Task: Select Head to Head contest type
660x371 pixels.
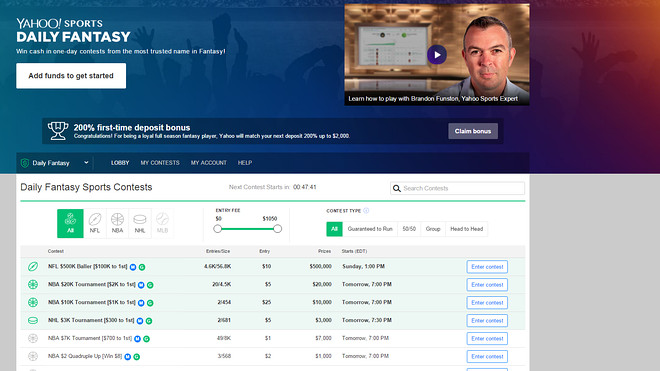Action: click(x=466, y=229)
